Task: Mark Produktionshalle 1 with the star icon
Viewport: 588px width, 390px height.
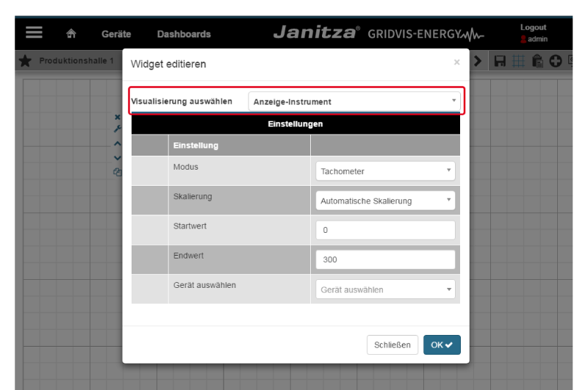Action: tap(25, 61)
